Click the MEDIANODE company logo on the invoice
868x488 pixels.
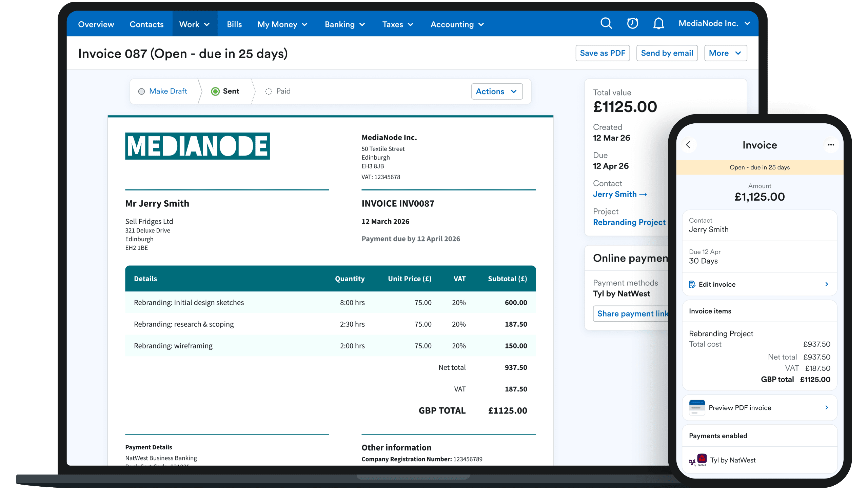click(198, 146)
